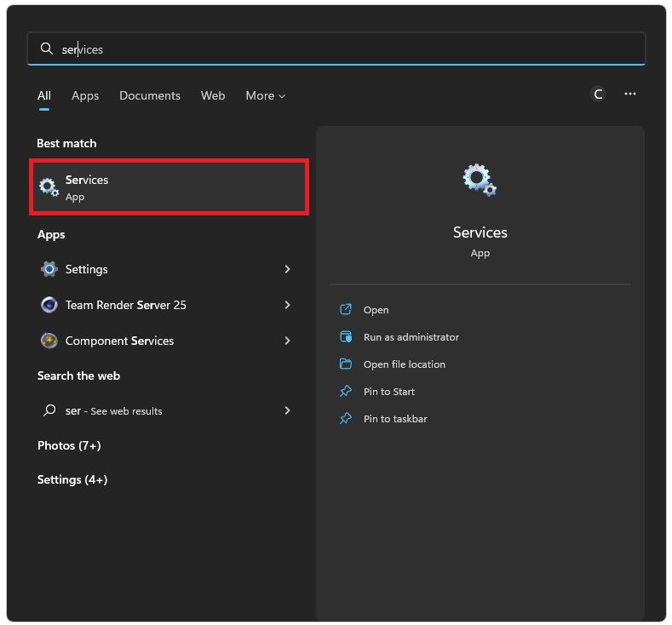Click the Settings gear icon under Apps
The image size is (672, 625).
tap(49, 269)
